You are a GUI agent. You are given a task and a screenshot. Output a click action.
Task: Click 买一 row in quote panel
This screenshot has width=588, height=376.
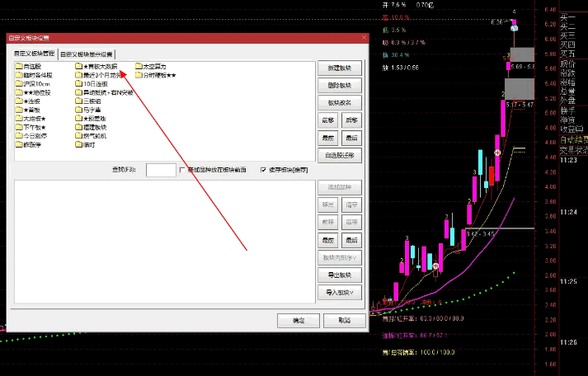coord(567,16)
